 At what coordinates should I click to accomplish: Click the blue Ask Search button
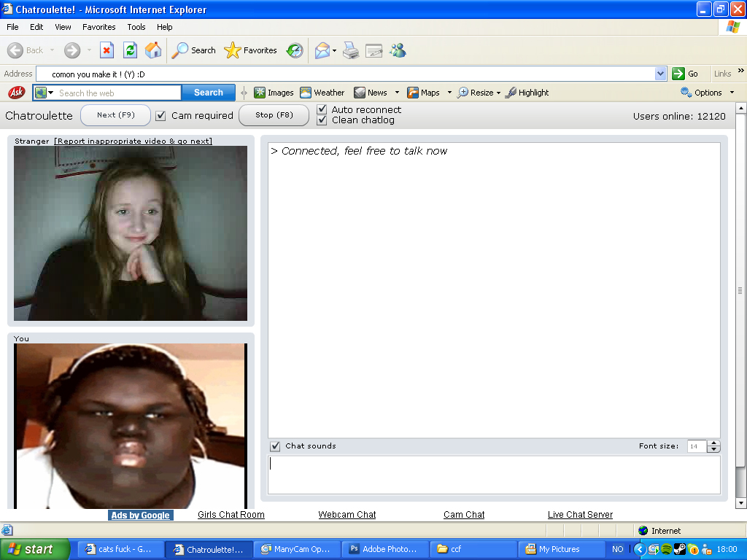pos(208,93)
